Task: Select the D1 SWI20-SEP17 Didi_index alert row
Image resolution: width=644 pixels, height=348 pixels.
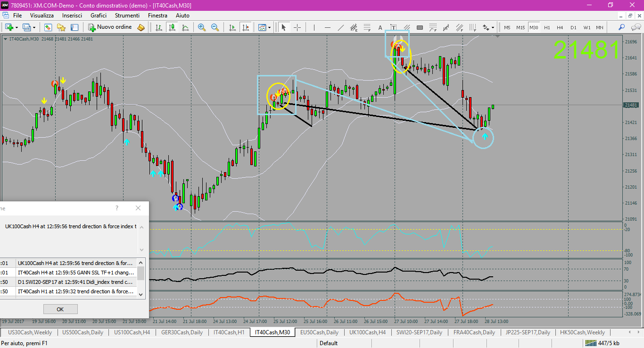Action: tap(68, 282)
